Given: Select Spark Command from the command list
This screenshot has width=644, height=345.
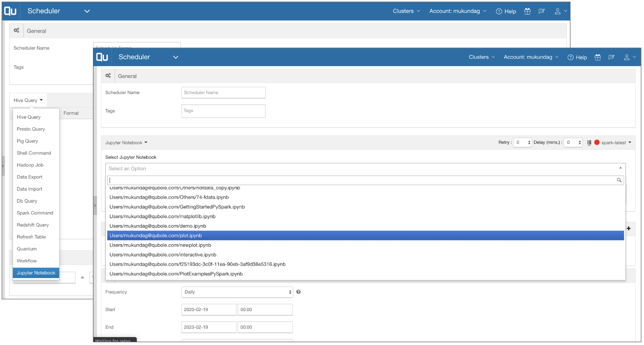Looking at the screenshot, I should [x=35, y=213].
